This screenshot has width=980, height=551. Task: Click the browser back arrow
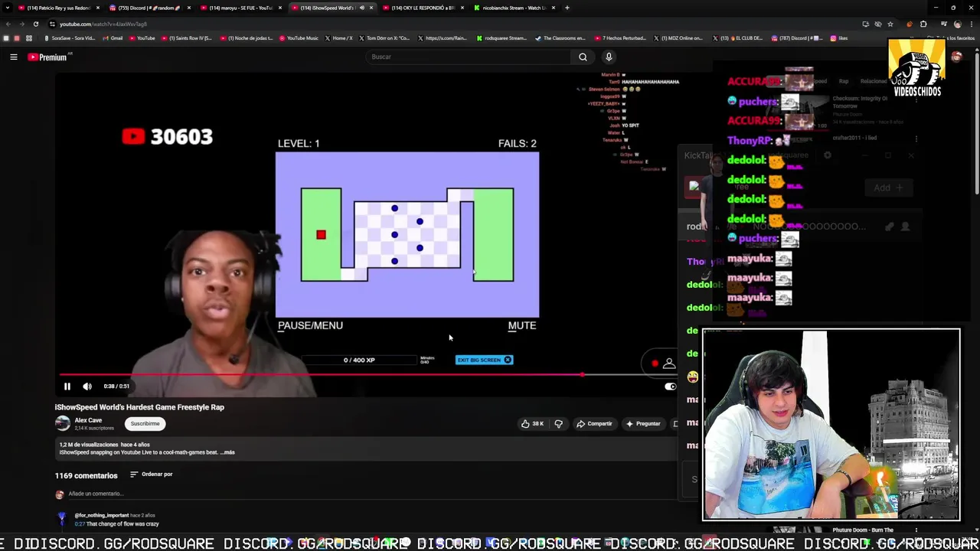click(8, 24)
